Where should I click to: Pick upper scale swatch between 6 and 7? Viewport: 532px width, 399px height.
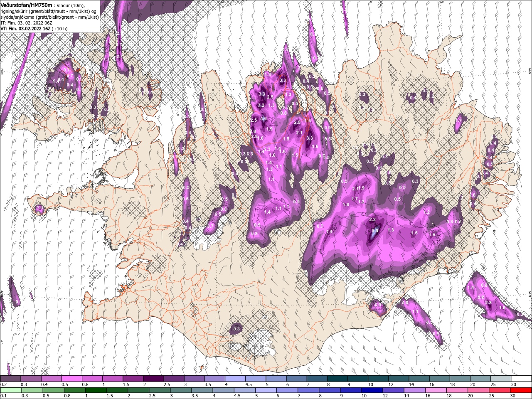(x=296, y=379)
